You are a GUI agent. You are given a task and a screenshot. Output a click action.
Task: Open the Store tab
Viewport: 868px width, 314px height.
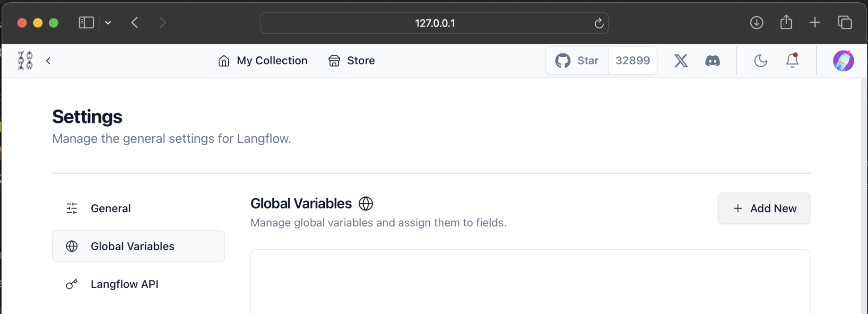click(352, 61)
